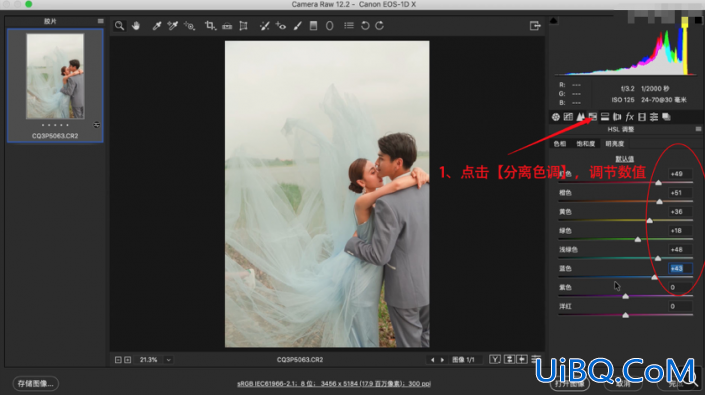The image size is (705, 395).
Task: Click the green value field showing +18
Action: point(680,231)
